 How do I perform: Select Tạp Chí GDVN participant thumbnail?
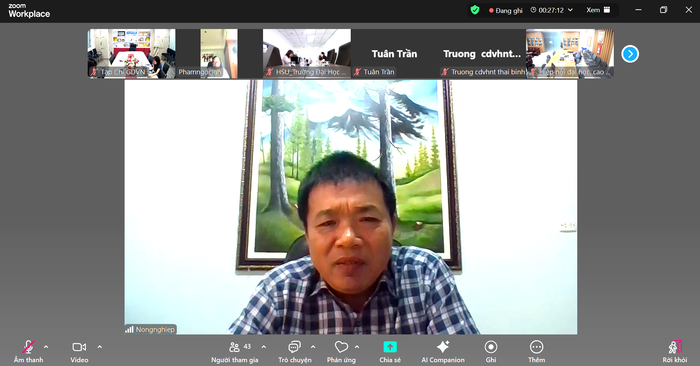[131, 54]
